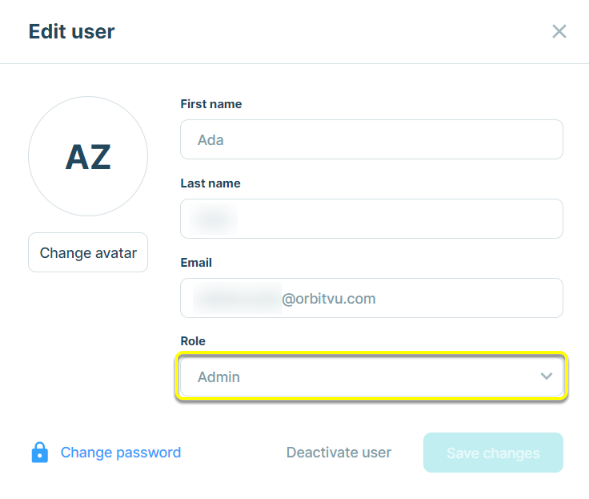Click the Ada text in first name
Screen dimensions: 589x499
pos(211,140)
